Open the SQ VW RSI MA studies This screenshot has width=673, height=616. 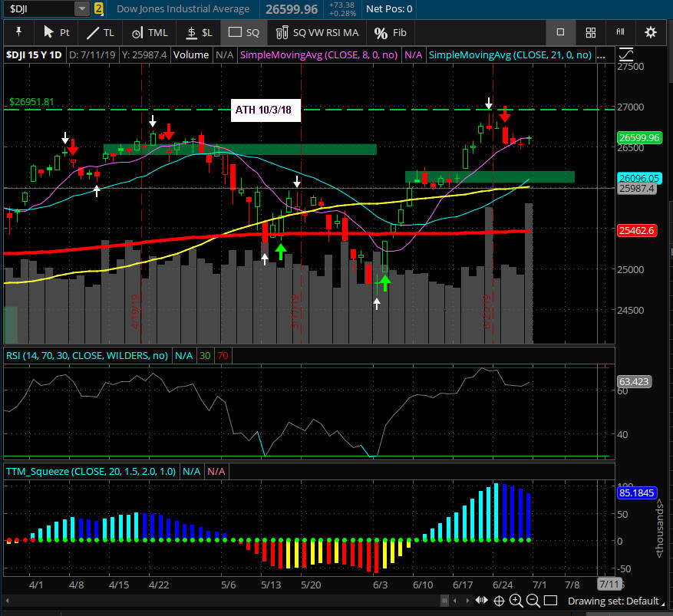pyautogui.click(x=318, y=32)
